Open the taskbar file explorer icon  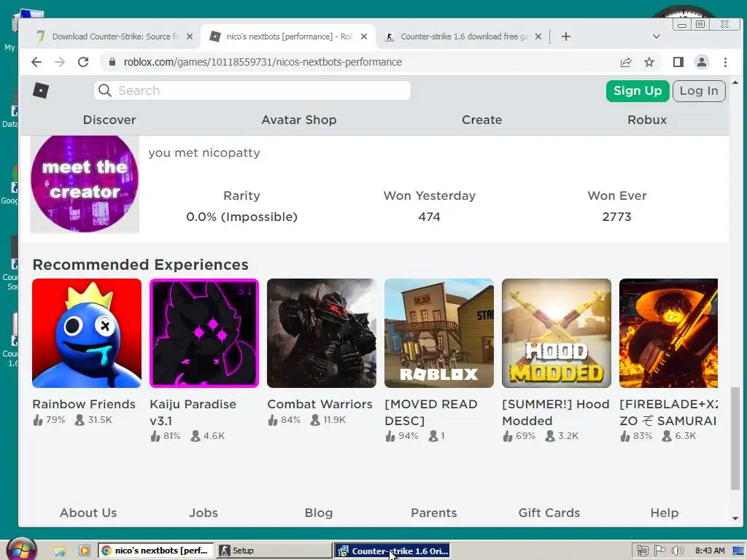click(60, 551)
